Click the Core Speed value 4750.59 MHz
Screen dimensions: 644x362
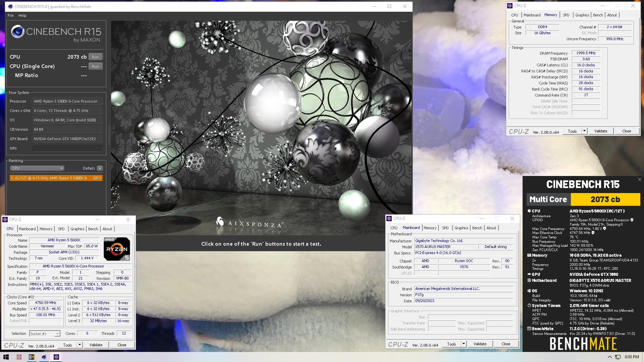click(46, 303)
